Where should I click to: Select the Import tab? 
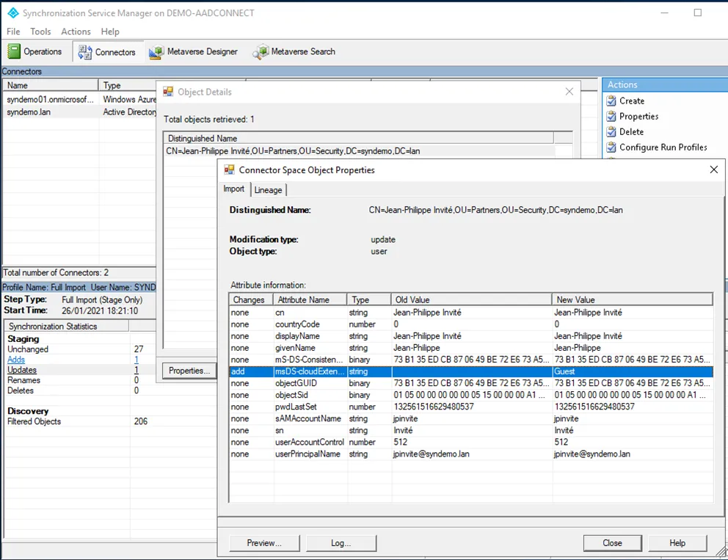click(x=234, y=189)
